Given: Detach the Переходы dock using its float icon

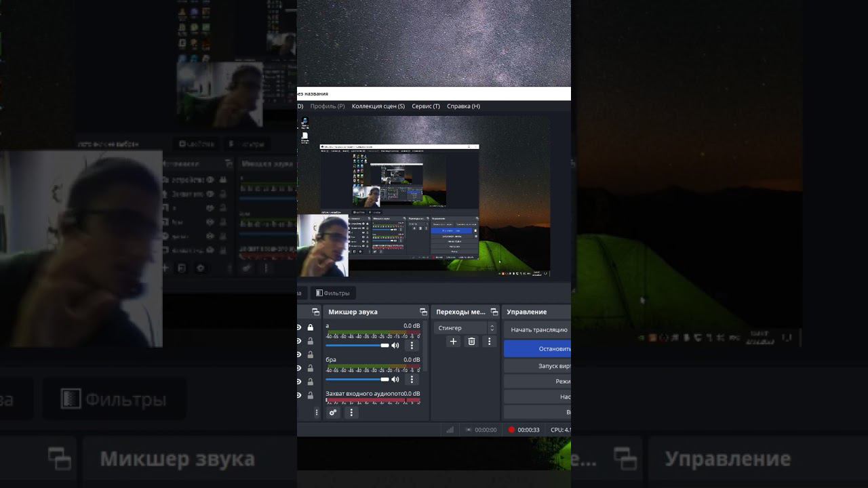Looking at the screenshot, I should coord(494,312).
